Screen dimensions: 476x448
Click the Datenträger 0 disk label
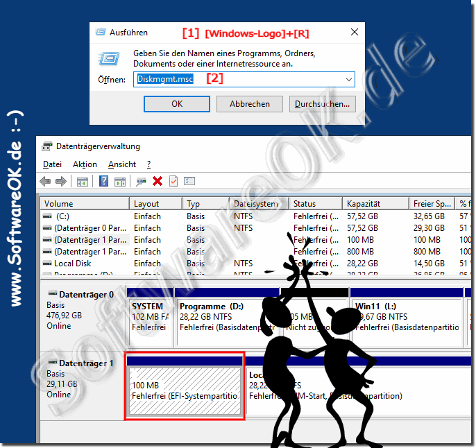pos(86,294)
